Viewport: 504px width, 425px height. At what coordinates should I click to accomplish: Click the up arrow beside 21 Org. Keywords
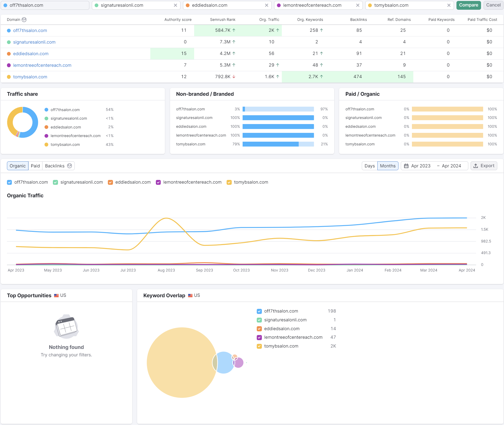pos(321,54)
